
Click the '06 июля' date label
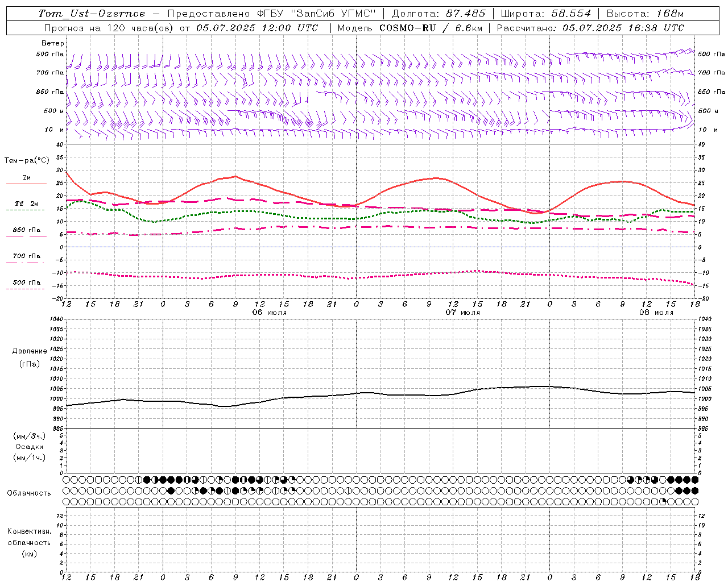click(x=270, y=313)
